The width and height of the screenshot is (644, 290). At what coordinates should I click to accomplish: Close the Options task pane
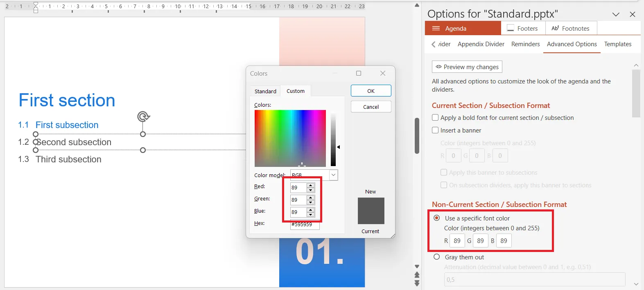pyautogui.click(x=633, y=14)
